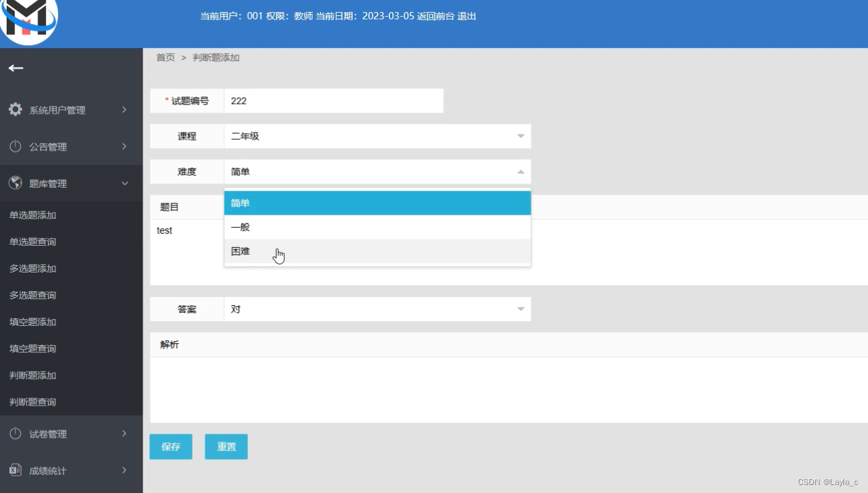The image size is (868, 493).
Task: Open 单选题查询 in the sidebar
Action: (x=33, y=242)
